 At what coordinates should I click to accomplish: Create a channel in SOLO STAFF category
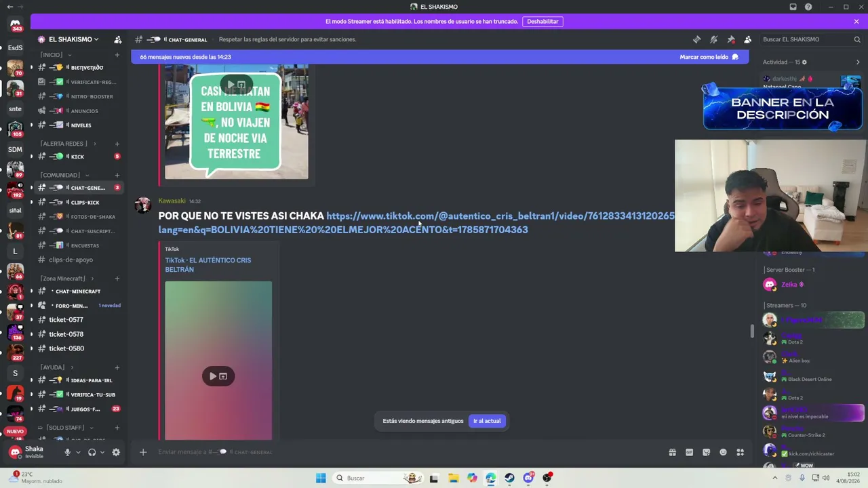point(117,428)
